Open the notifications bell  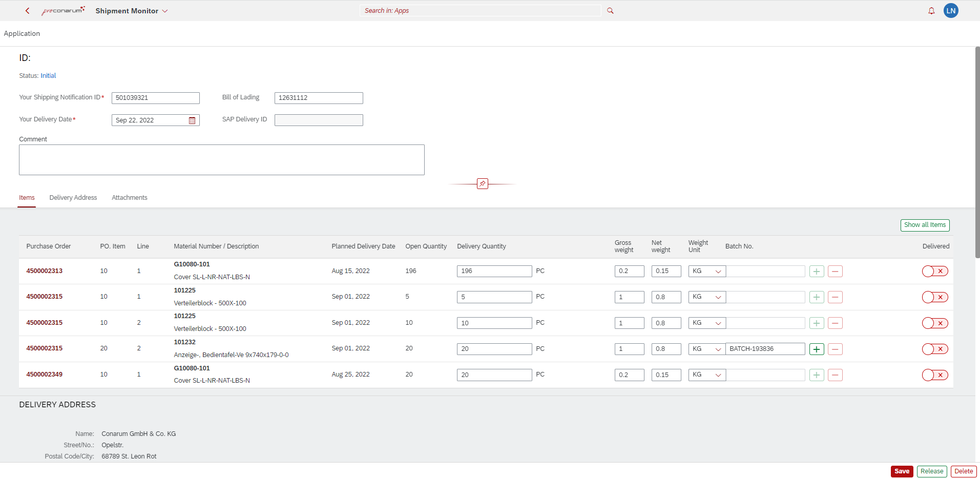(x=931, y=11)
